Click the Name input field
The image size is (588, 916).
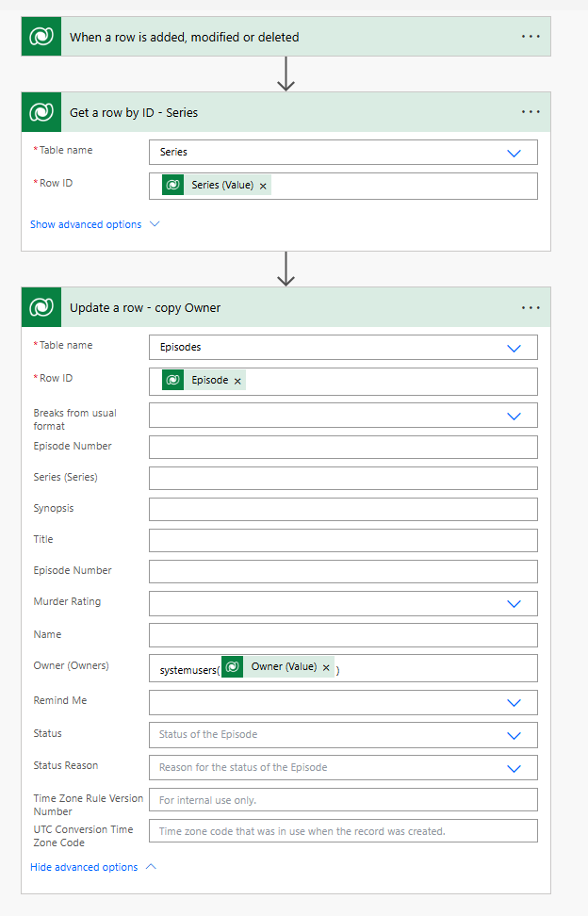[343, 635]
